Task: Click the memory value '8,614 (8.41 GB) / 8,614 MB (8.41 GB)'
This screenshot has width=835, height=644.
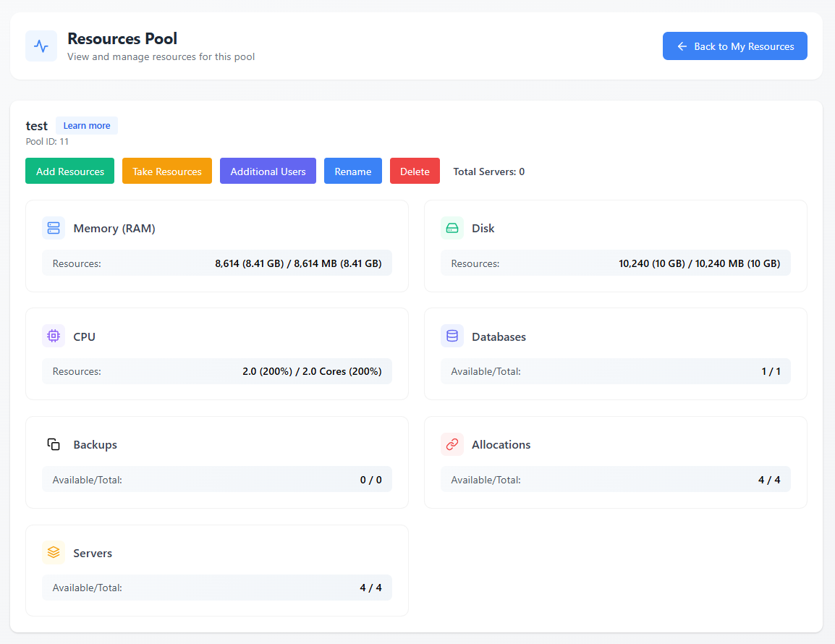Action: 298,263
